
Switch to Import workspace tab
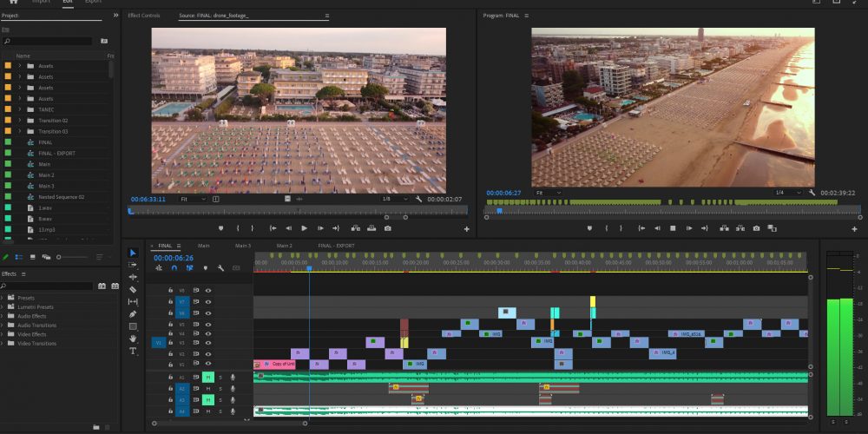41,2
